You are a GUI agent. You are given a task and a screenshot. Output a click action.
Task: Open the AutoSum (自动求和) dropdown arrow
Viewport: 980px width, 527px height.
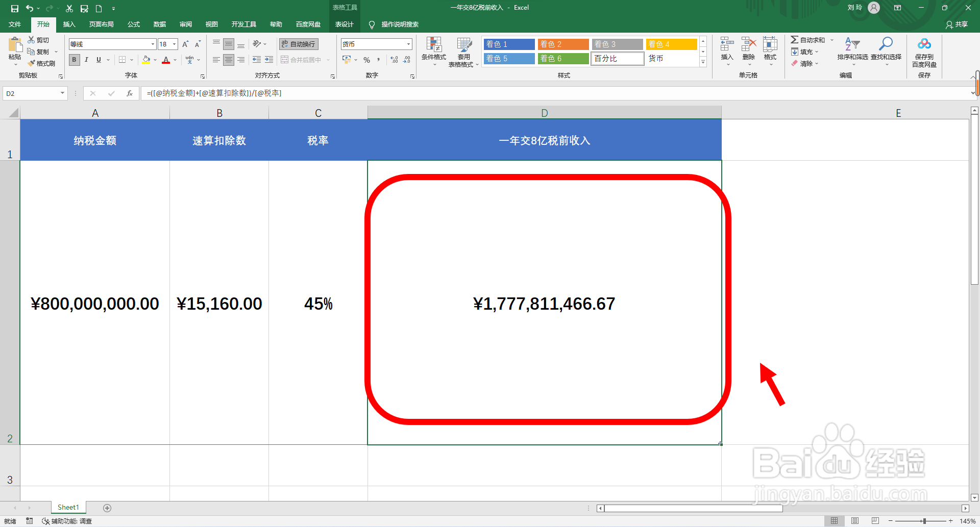click(832, 40)
